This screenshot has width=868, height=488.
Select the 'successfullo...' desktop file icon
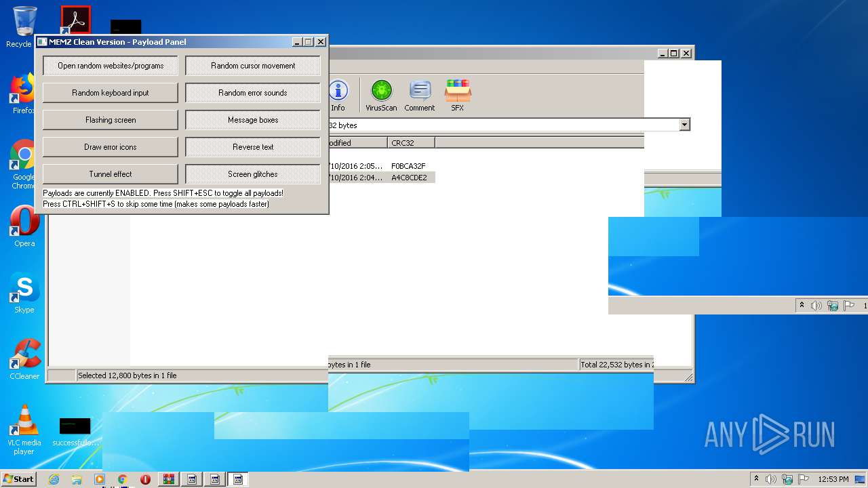tap(75, 432)
